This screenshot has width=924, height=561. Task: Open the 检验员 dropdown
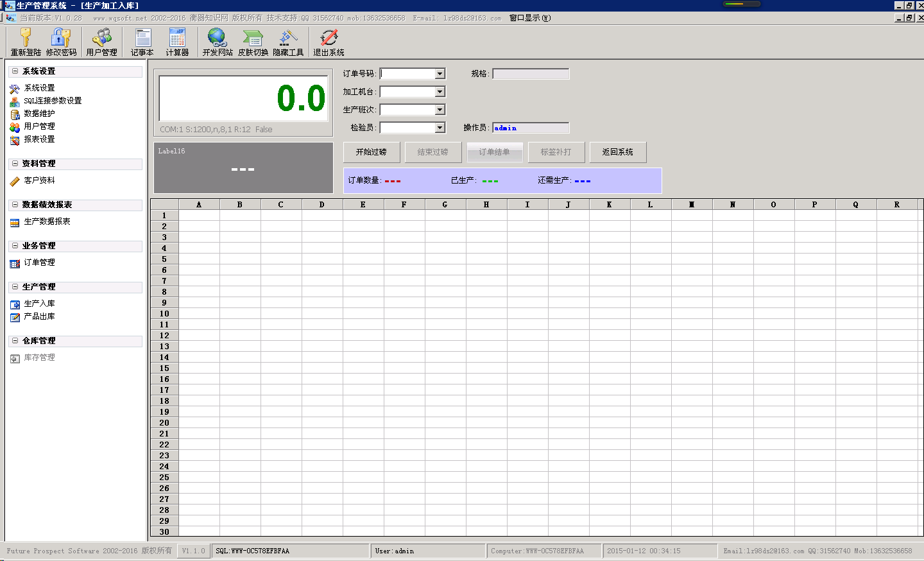click(440, 128)
